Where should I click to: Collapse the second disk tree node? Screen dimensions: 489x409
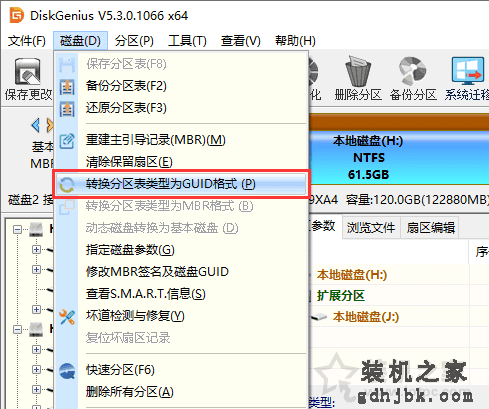[x=17, y=329]
